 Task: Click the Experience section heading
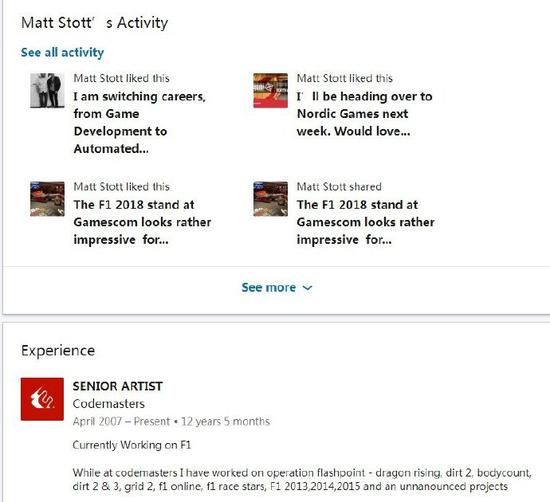tap(58, 350)
